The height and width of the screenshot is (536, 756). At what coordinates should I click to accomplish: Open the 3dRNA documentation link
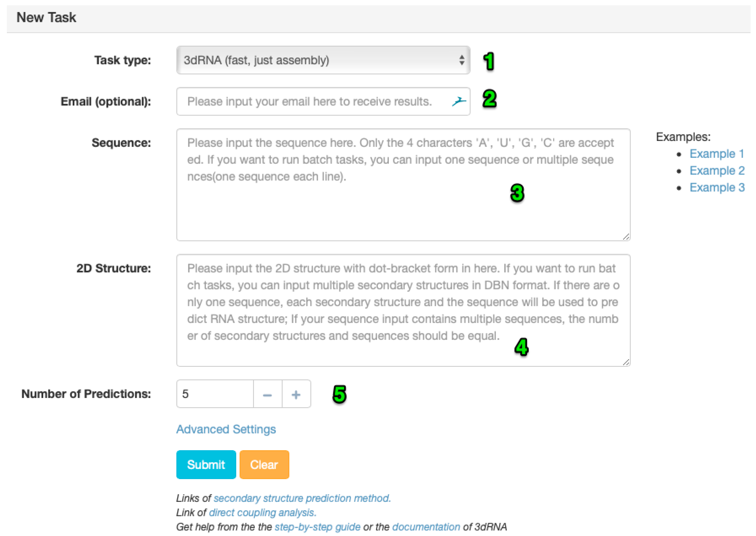pyautogui.click(x=425, y=527)
